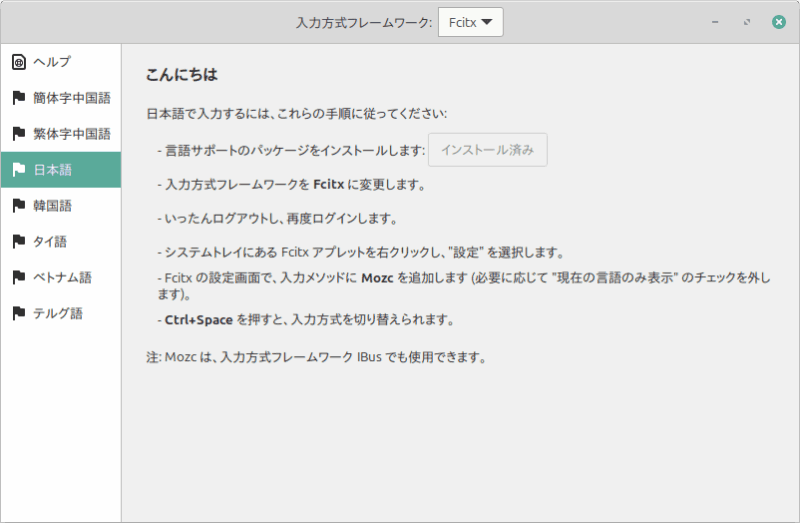Open the Fcitx input framework dropdown

point(470,22)
